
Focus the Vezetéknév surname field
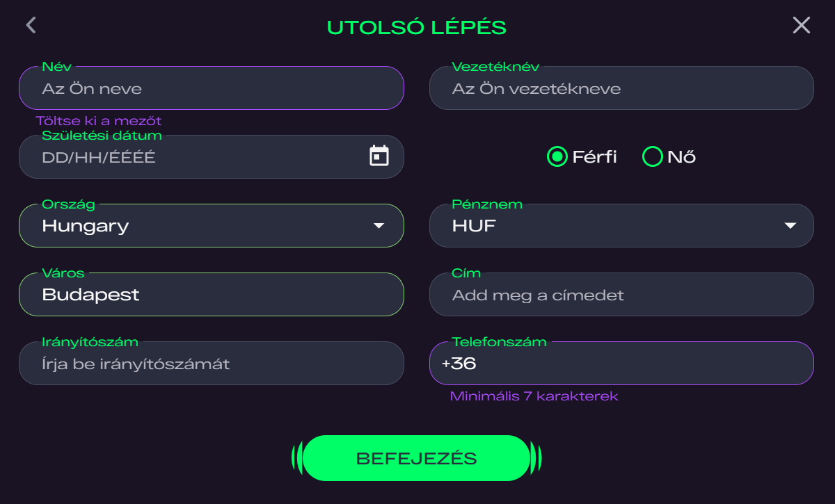(x=621, y=88)
